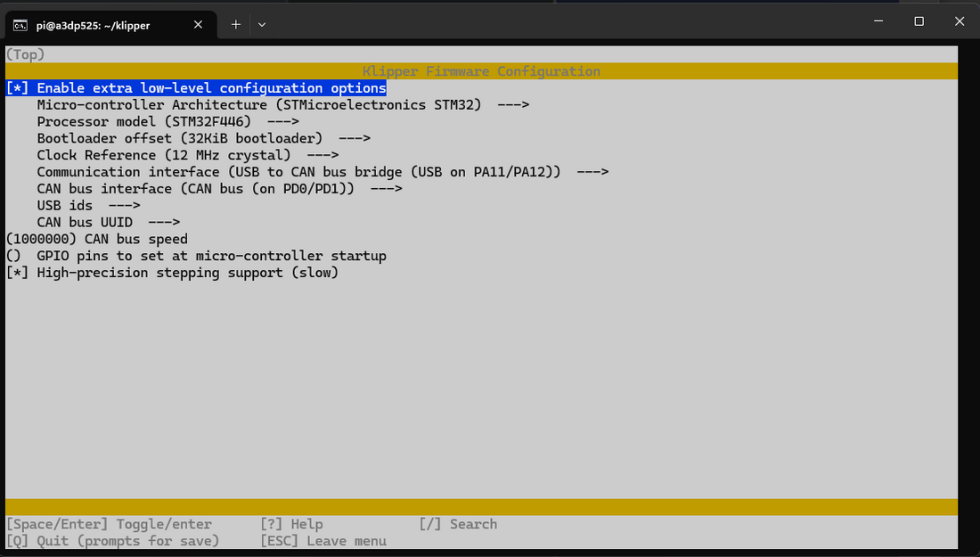Viewport: 980px width, 557px height.
Task: Click the terminal icon in tab
Action: (20, 25)
